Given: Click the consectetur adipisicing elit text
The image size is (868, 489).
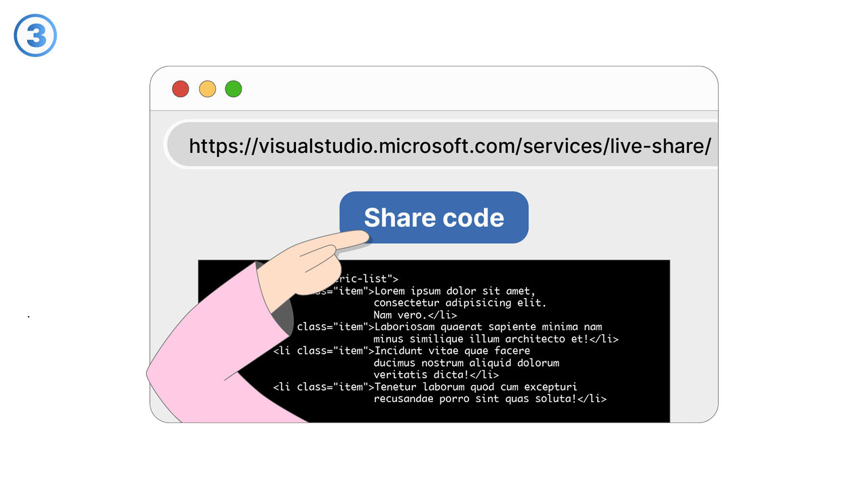Looking at the screenshot, I should click(459, 303).
